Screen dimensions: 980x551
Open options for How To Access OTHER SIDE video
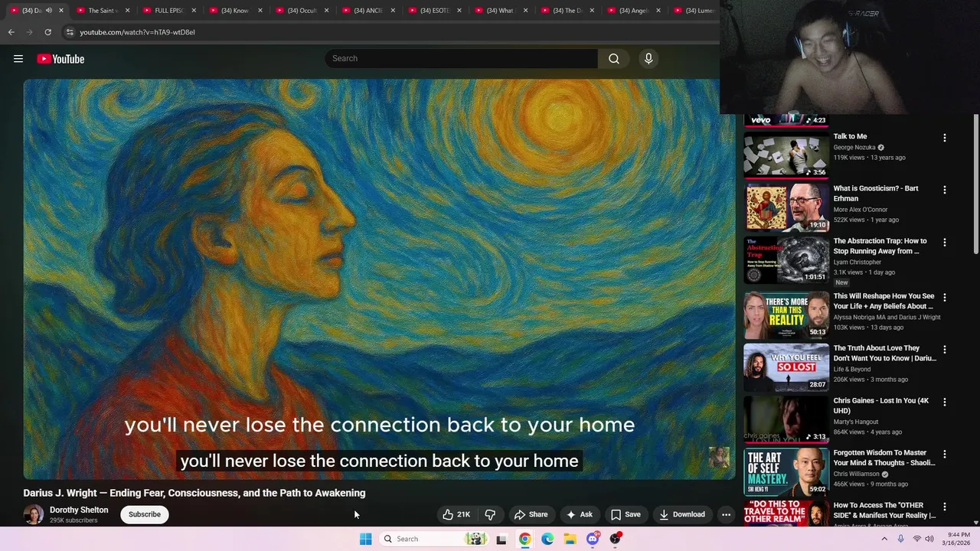click(944, 507)
